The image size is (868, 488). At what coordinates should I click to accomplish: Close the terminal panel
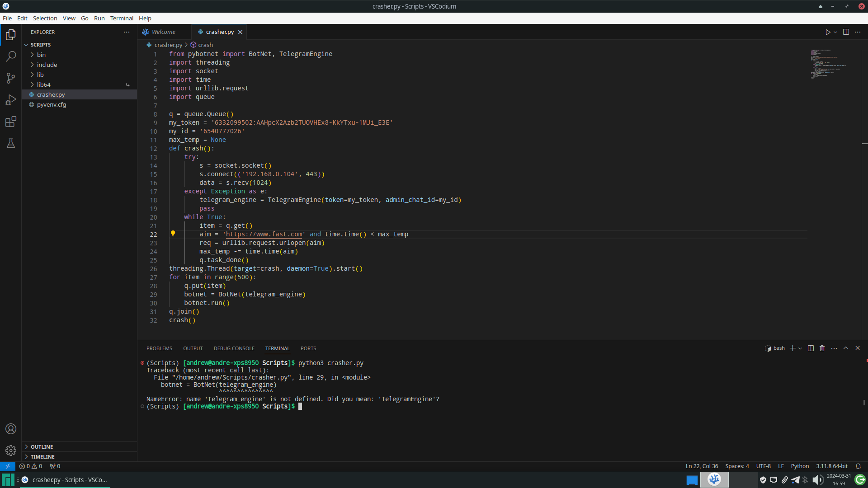click(858, 348)
